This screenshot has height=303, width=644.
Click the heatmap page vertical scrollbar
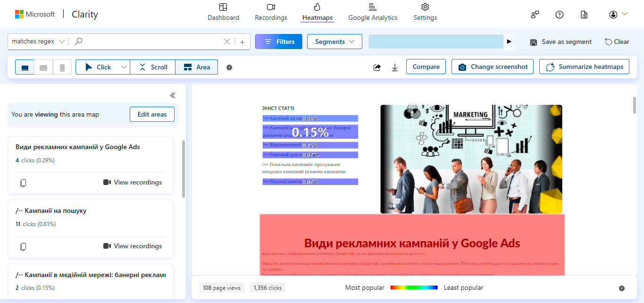click(635, 105)
